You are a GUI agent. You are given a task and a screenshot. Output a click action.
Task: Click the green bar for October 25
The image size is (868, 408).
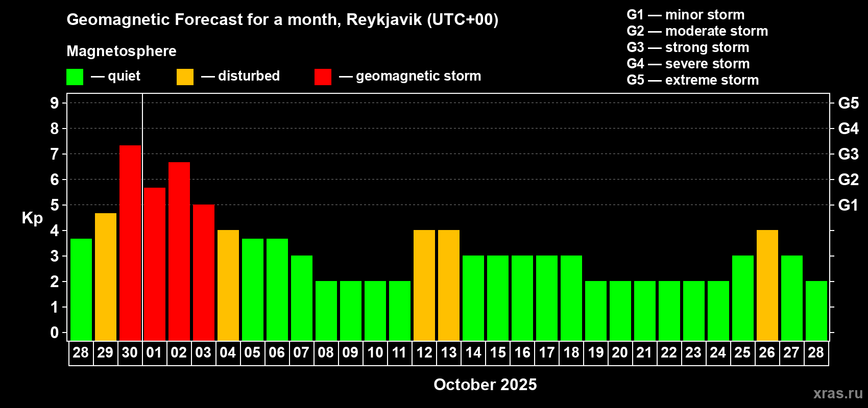pyautogui.click(x=743, y=298)
